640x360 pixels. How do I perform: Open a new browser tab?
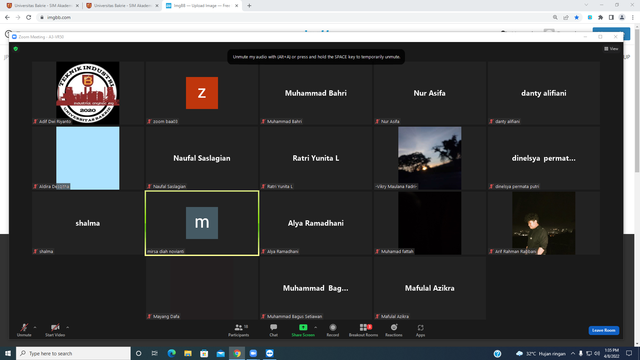point(249,6)
